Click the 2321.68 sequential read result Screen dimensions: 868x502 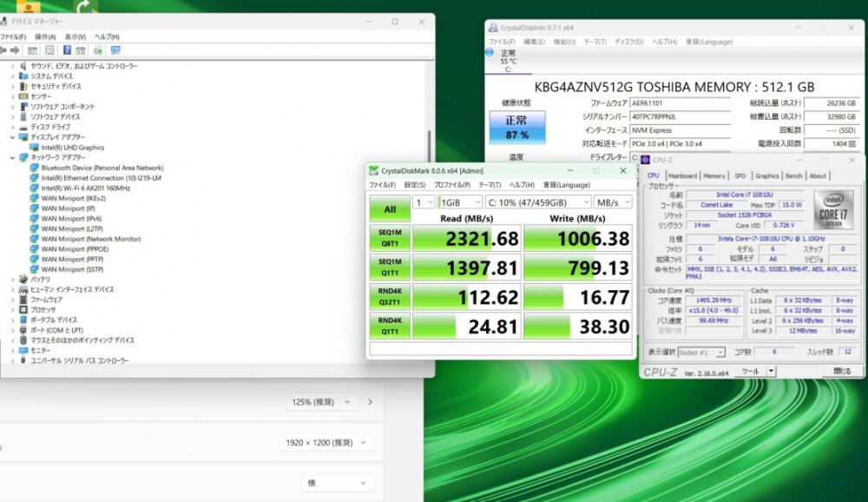pos(467,238)
